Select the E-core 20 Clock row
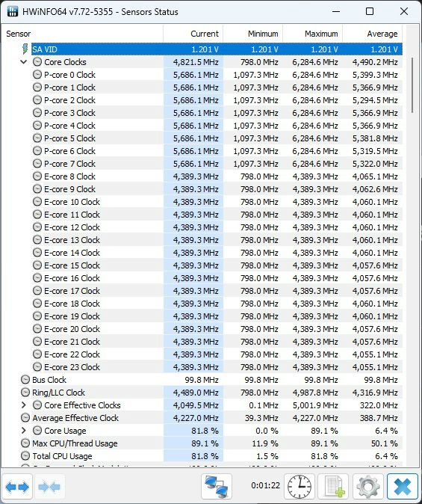Image resolution: width=422 pixels, height=504 pixels. (217, 329)
